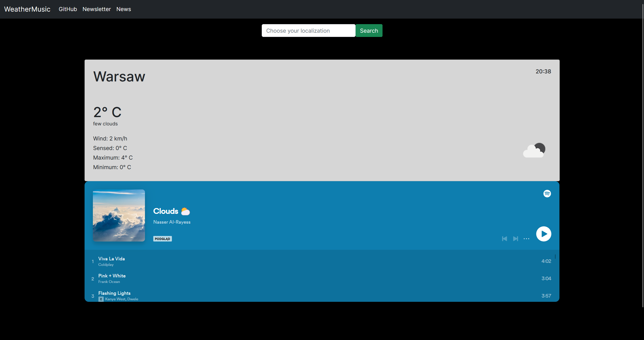Click the PODGLĄD preview badge

pos(163,239)
